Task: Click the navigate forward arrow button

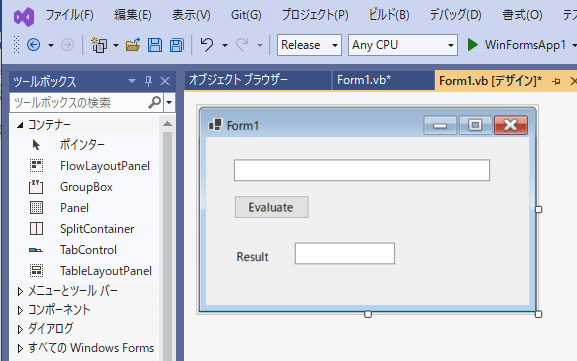Action: (x=67, y=45)
